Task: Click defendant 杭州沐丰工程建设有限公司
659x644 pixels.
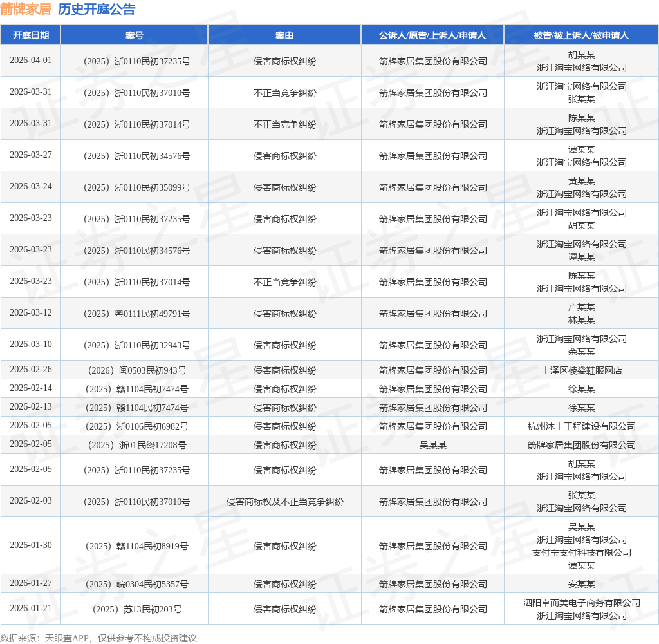Action: (581, 426)
